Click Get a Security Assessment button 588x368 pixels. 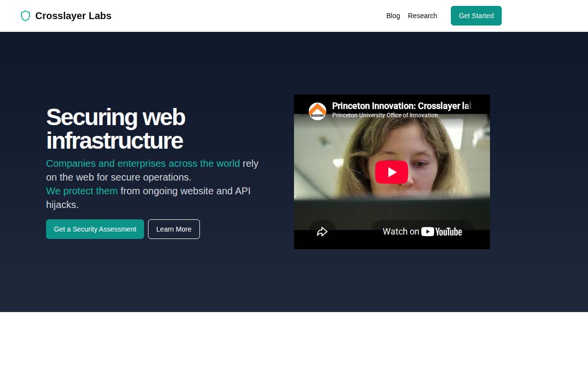pos(95,229)
